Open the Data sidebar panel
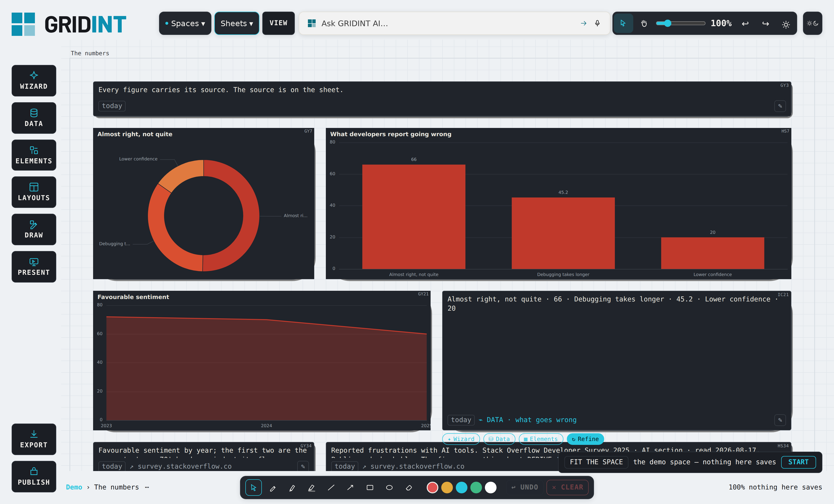Viewport: 834px width, 504px height. tap(34, 118)
